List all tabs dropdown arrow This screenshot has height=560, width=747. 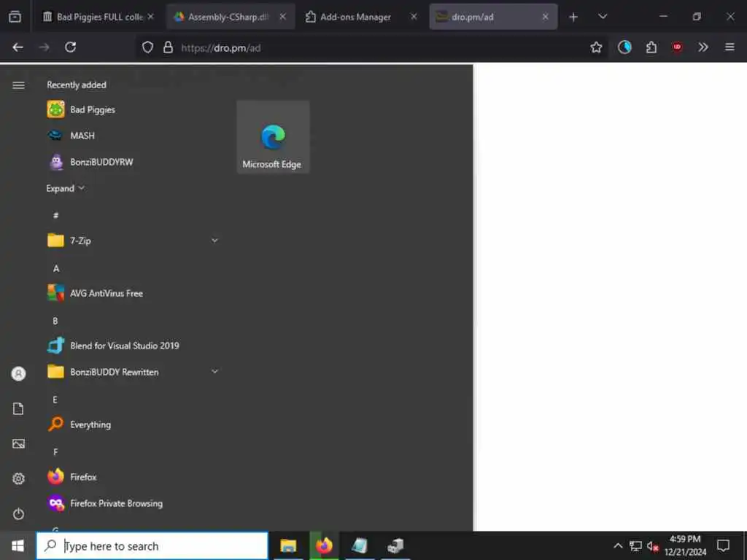point(603,17)
